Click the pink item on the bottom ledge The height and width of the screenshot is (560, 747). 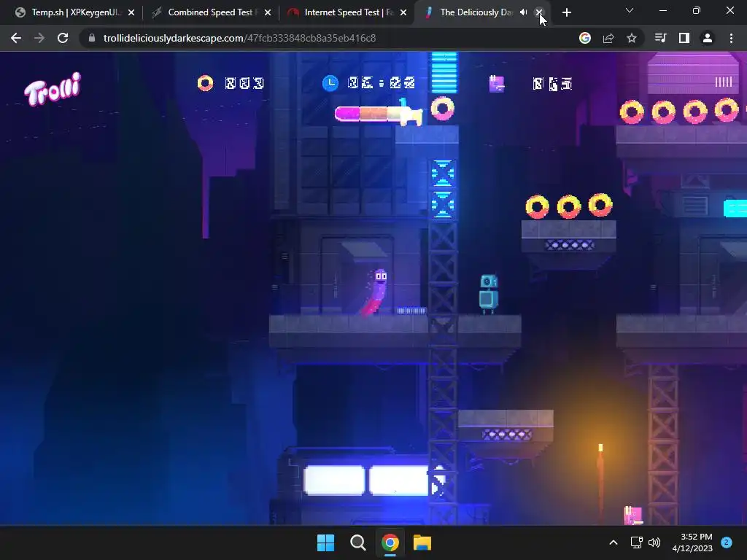pos(633,516)
